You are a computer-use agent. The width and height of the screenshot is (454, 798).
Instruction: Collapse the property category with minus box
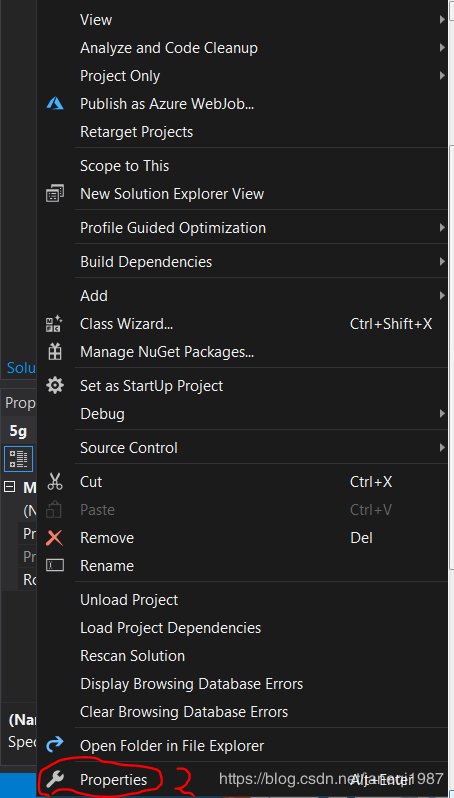click(x=9, y=487)
